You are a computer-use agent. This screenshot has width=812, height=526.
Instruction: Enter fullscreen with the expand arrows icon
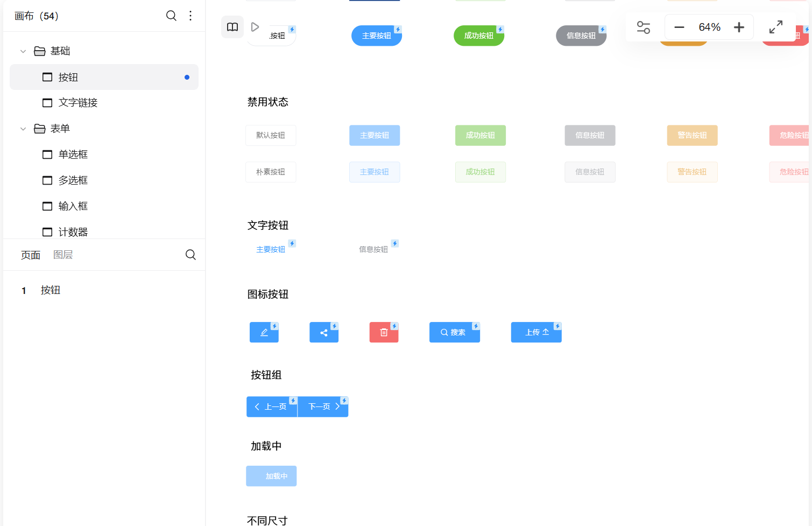pyautogui.click(x=776, y=27)
